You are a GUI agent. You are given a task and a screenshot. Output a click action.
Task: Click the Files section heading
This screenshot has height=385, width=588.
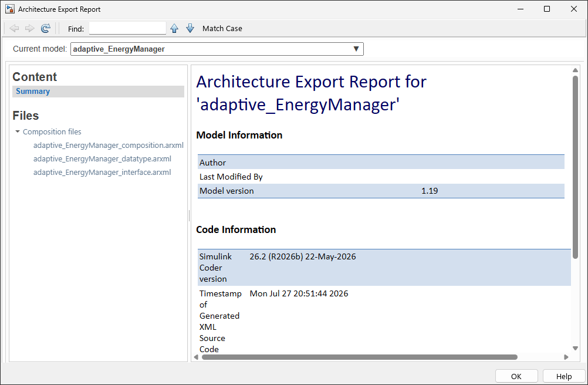pos(25,116)
